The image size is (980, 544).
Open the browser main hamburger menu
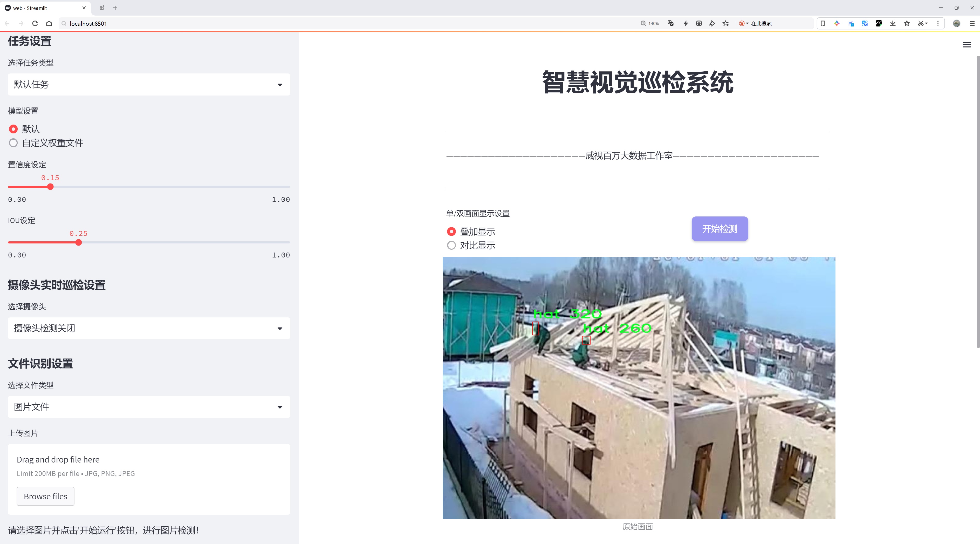click(972, 23)
